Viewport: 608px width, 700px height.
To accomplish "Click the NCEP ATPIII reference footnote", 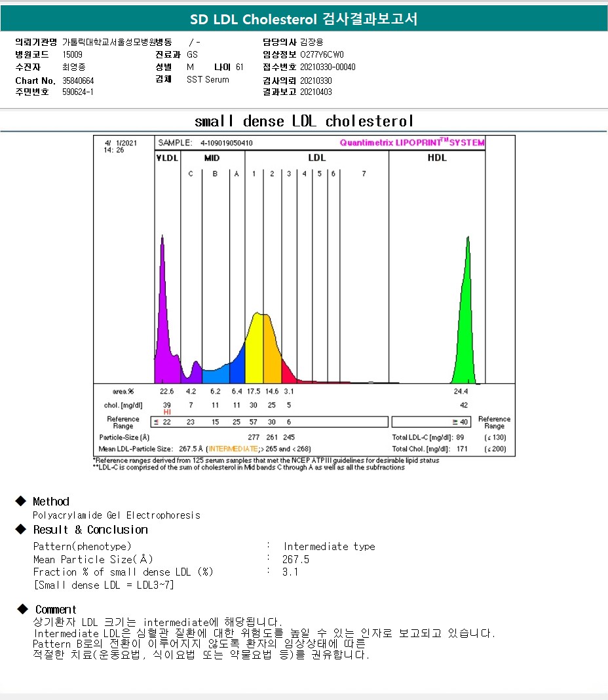I will point(266,460).
